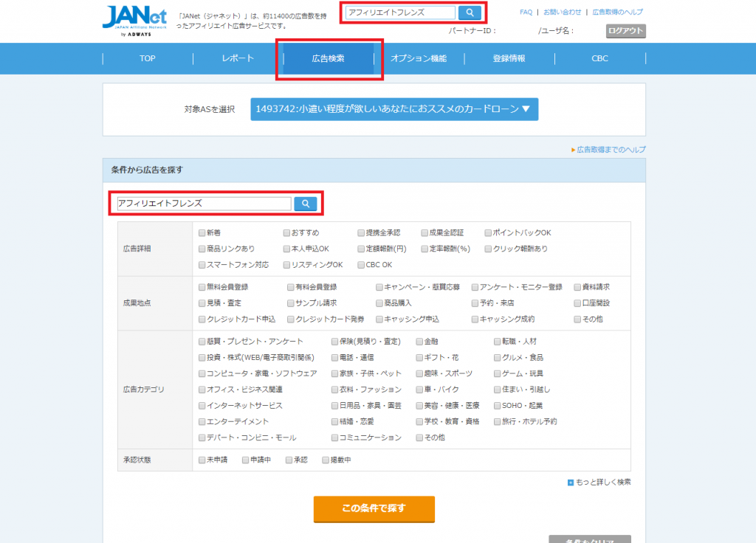Click the ログアウト button
This screenshot has height=543, width=756.
pos(626,31)
